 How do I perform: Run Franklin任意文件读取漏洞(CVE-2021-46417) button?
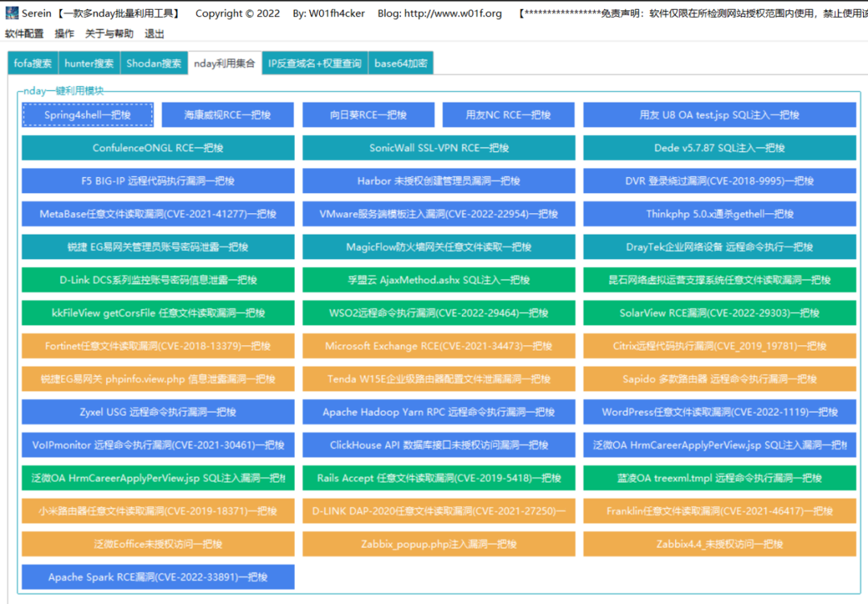point(719,511)
